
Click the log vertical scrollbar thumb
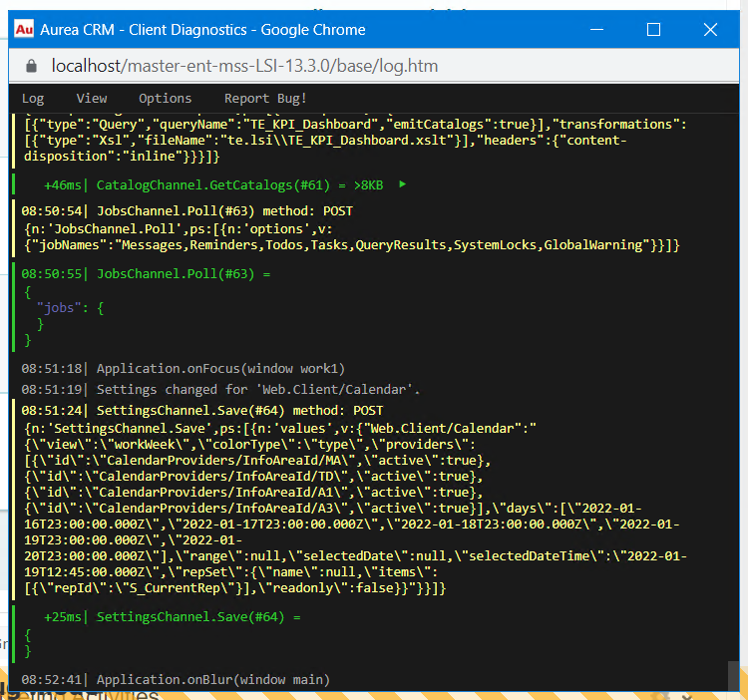tap(734, 674)
